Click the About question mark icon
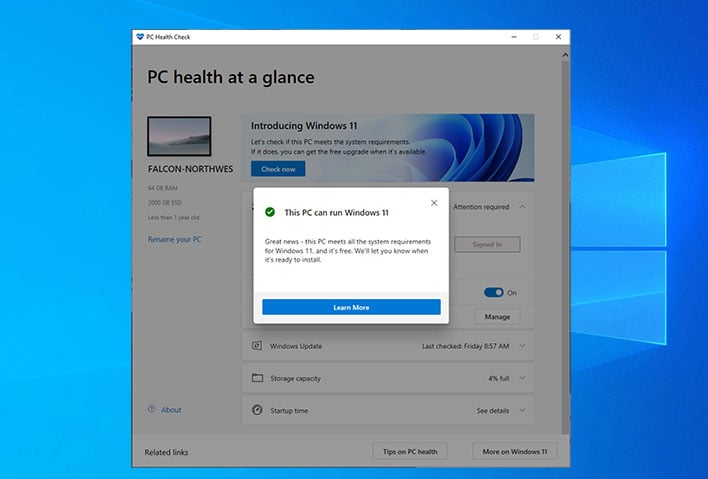The image size is (708, 479). (x=152, y=409)
